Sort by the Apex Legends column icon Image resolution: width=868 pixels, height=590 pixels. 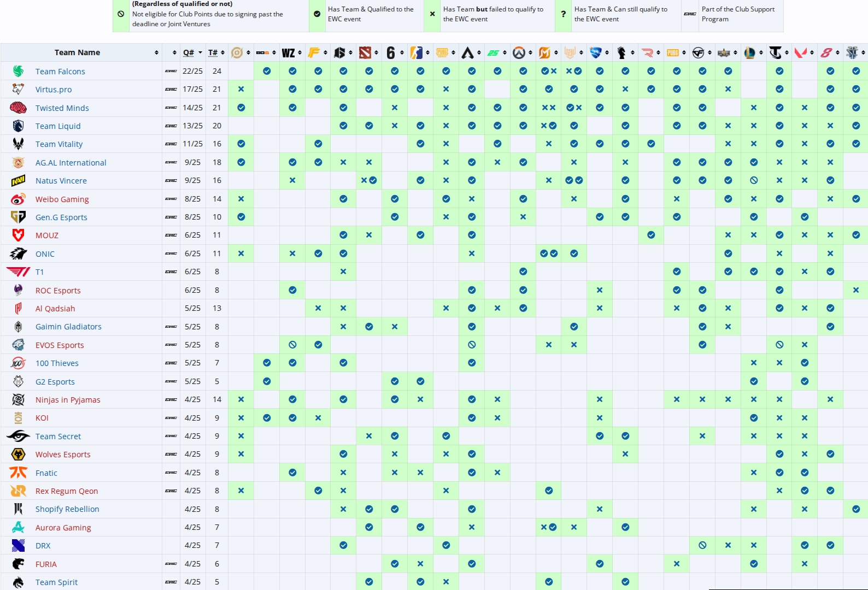tap(467, 52)
